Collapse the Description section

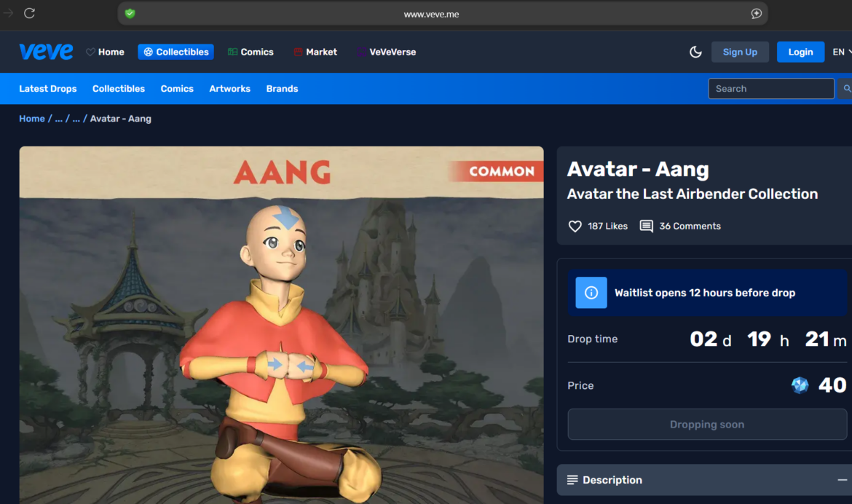tap(842, 480)
